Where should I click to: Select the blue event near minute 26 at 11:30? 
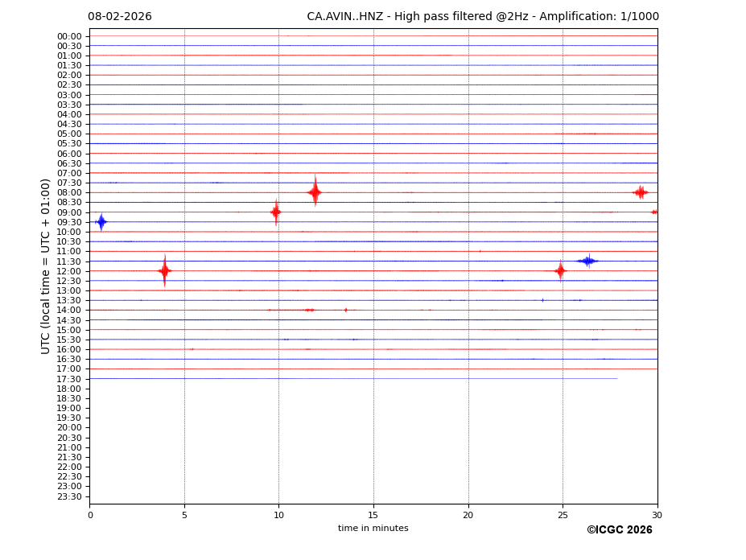[x=587, y=261]
